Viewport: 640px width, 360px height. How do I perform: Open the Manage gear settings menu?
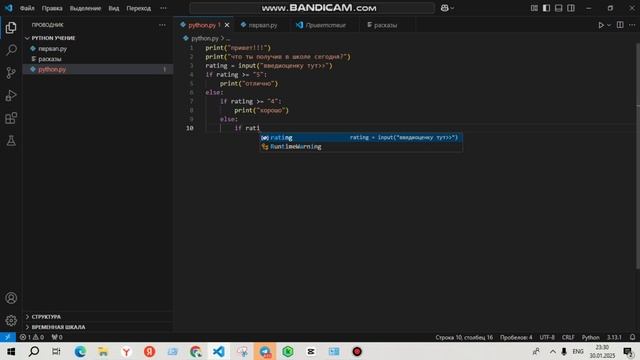[x=11, y=320]
